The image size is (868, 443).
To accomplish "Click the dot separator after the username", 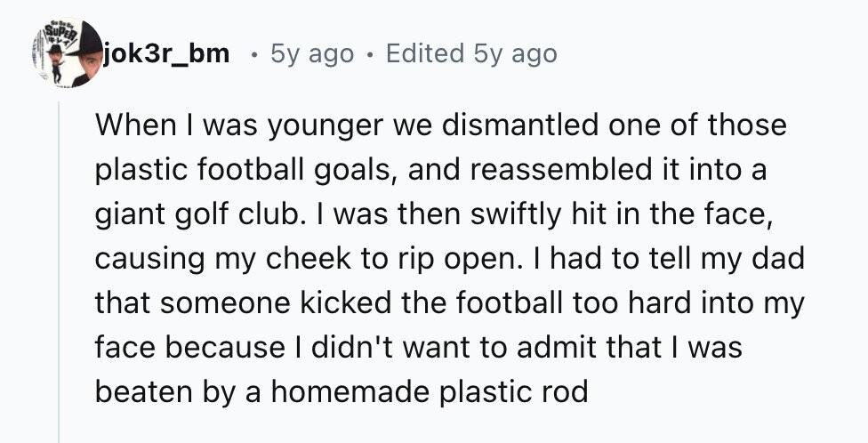I will click(x=254, y=55).
